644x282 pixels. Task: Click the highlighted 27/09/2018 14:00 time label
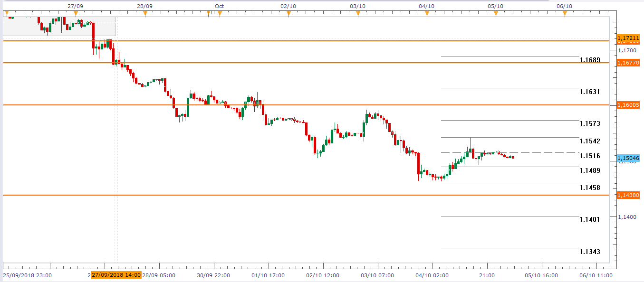pos(116,275)
